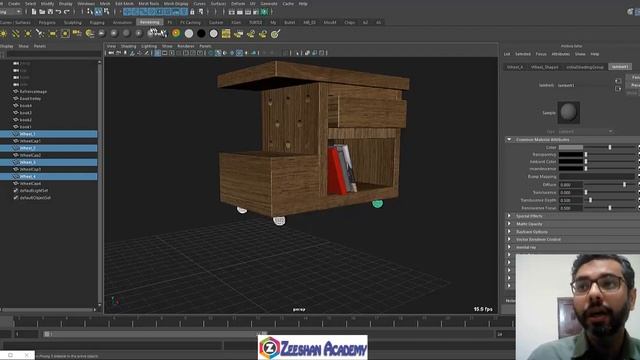Open the Windows menu

[86, 3]
